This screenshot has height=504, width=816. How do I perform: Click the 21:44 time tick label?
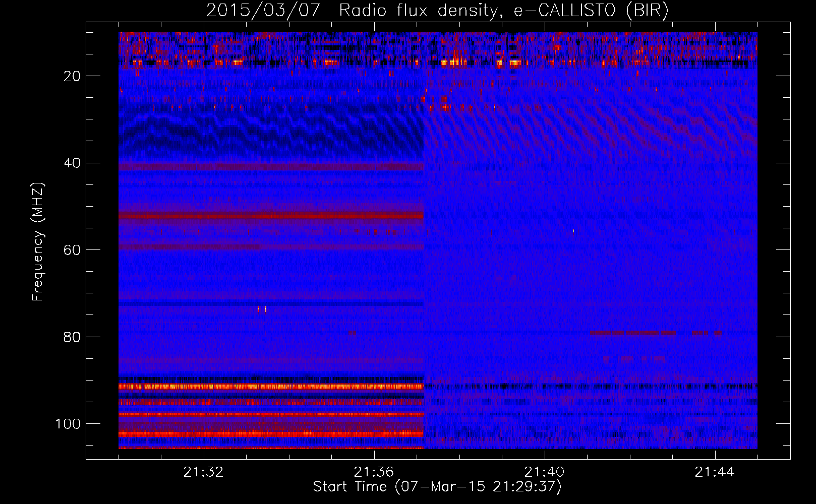point(715,472)
